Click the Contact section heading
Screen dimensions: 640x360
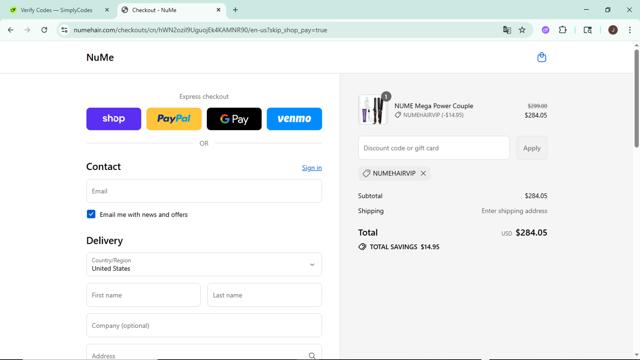coord(103,167)
